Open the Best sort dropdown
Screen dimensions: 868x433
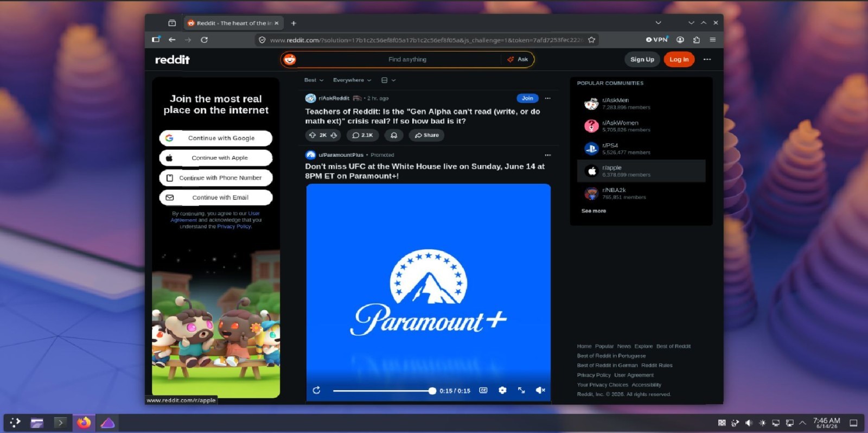pos(314,80)
